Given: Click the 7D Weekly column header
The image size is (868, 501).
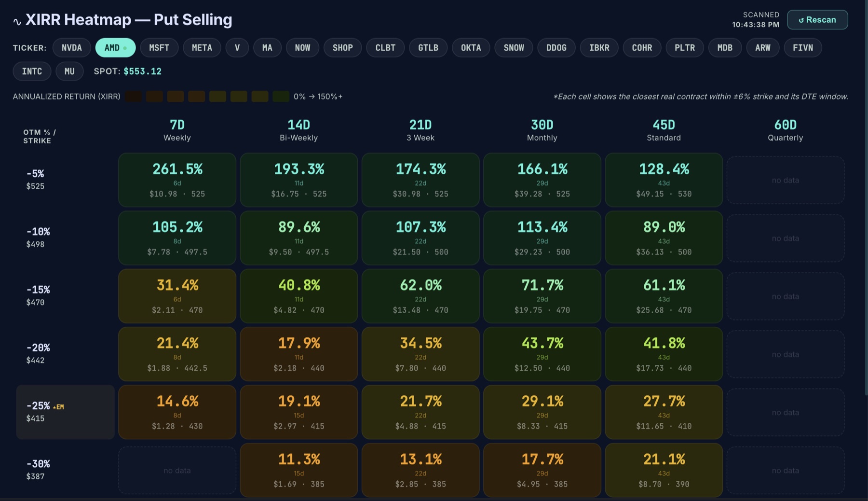Looking at the screenshot, I should [177, 130].
